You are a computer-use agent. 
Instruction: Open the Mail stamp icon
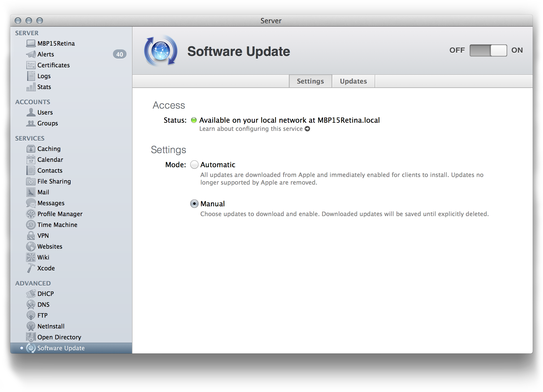(31, 192)
